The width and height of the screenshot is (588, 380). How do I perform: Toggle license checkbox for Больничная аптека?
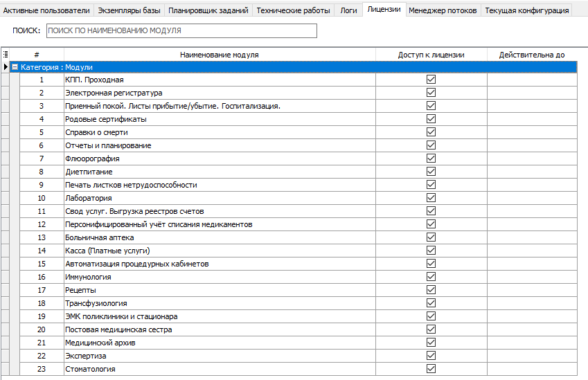(x=431, y=237)
